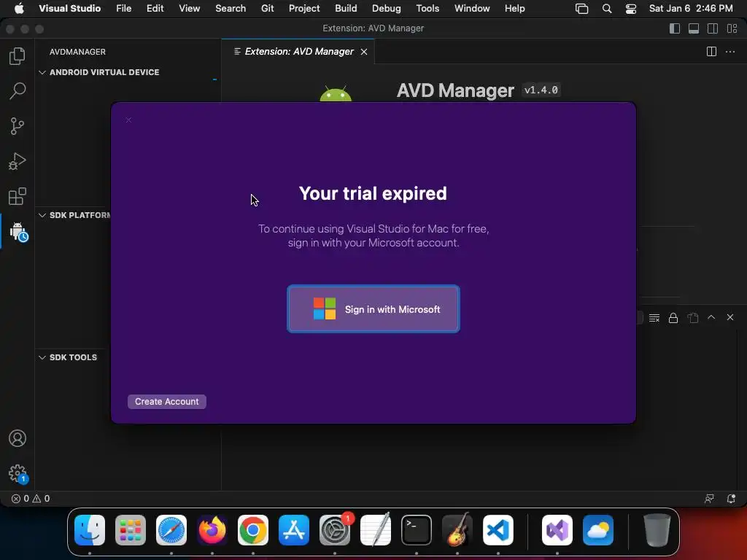Toggle secondary side bar layout icon

pyautogui.click(x=713, y=28)
